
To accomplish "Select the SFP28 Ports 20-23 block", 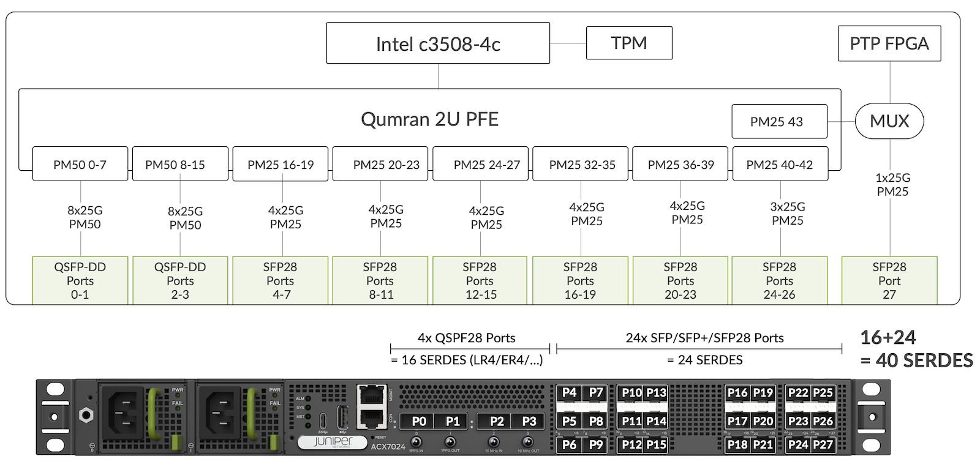I will click(680, 280).
